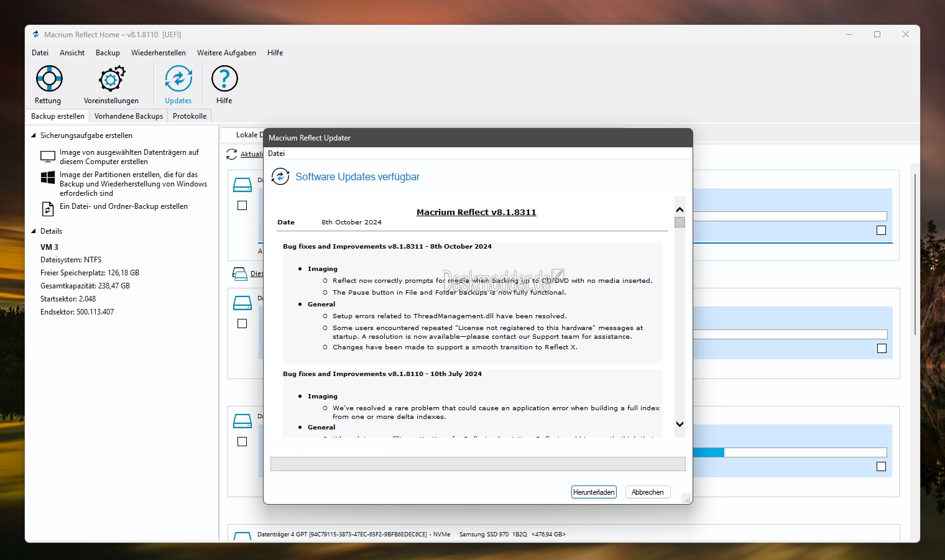Switch to the Protokolle tab
Viewport: 945px width, 560px height.
coord(190,116)
